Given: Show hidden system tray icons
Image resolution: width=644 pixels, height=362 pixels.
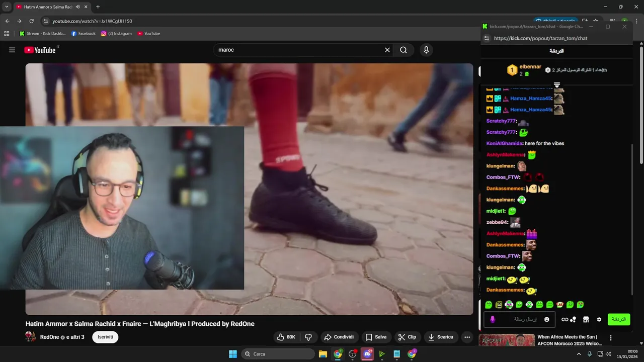Looking at the screenshot, I should [579, 354].
